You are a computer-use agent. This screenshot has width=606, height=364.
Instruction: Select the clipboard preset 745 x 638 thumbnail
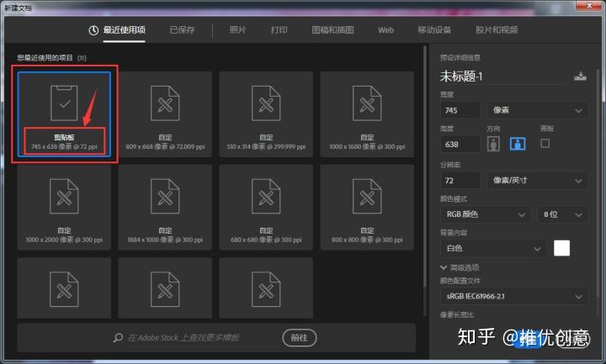pyautogui.click(x=64, y=114)
